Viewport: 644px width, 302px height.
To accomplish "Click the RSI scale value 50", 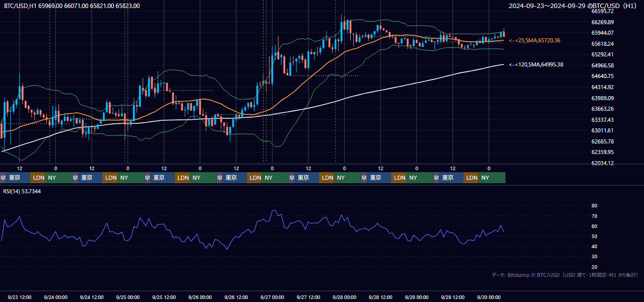I will click(x=594, y=236).
